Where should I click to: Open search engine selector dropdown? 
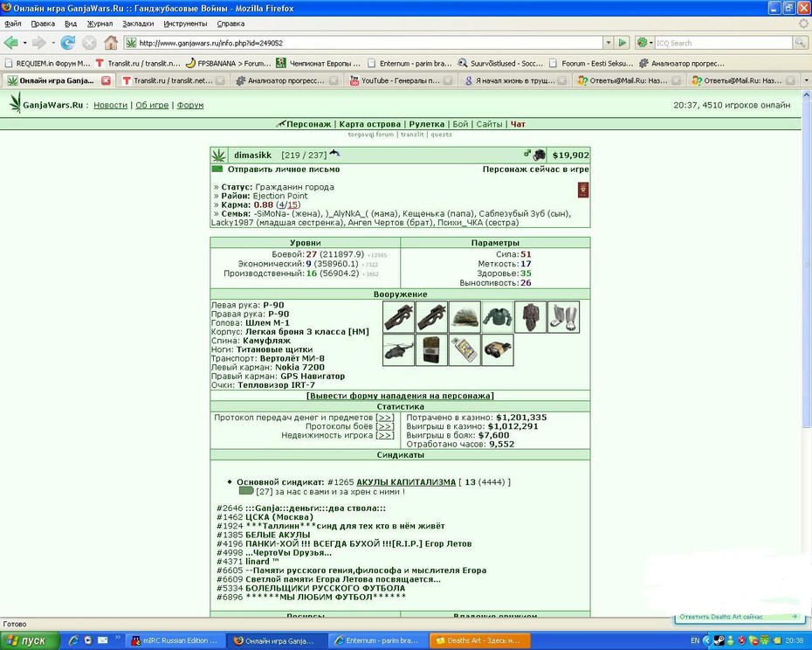point(644,43)
